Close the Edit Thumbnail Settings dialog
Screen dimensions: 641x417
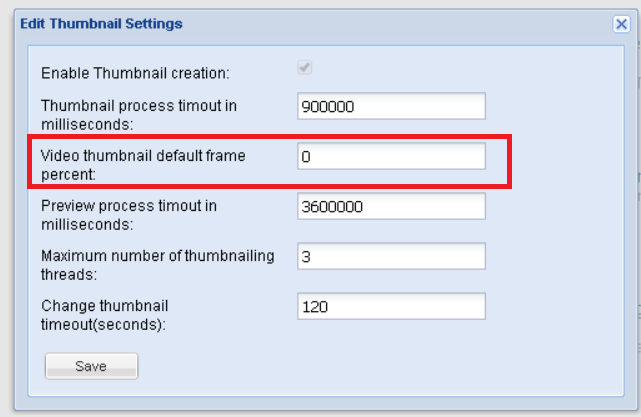[x=621, y=24]
